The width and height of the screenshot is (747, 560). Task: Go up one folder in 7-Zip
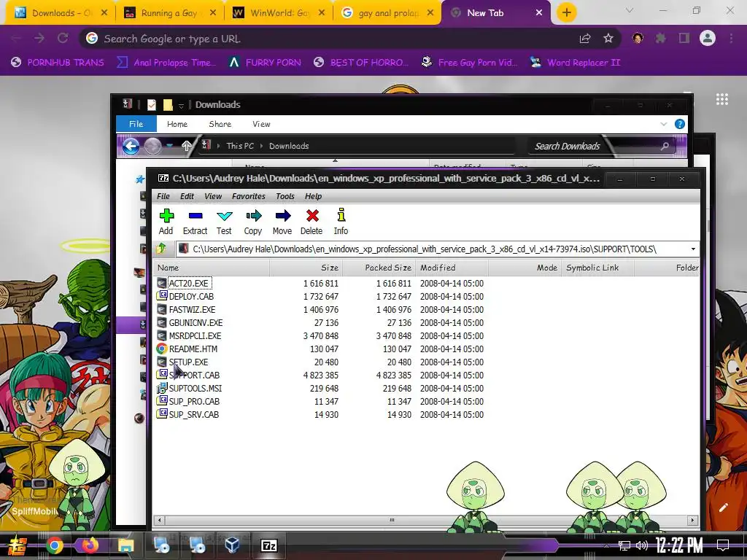click(161, 249)
